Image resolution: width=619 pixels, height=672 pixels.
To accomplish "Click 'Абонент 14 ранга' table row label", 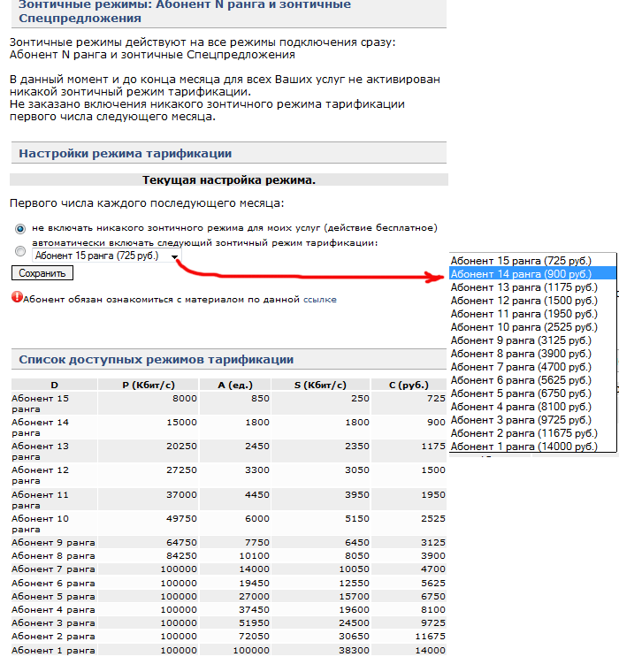I will click(55, 427).
